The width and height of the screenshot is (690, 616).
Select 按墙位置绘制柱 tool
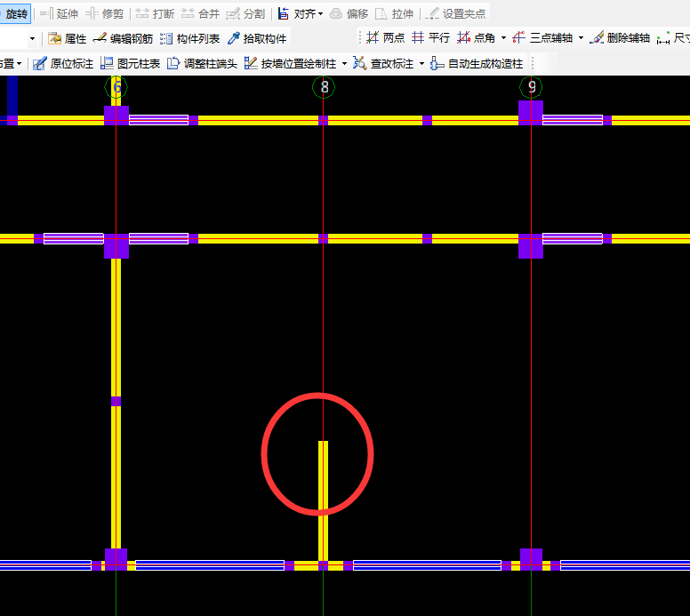coord(291,64)
